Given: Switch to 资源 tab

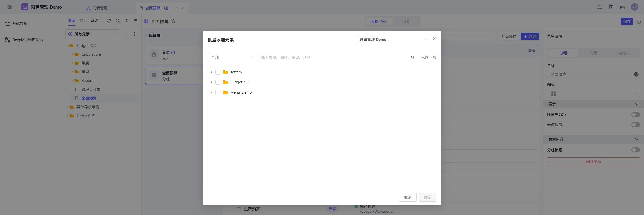Looking at the screenshot, I should [x=72, y=21].
